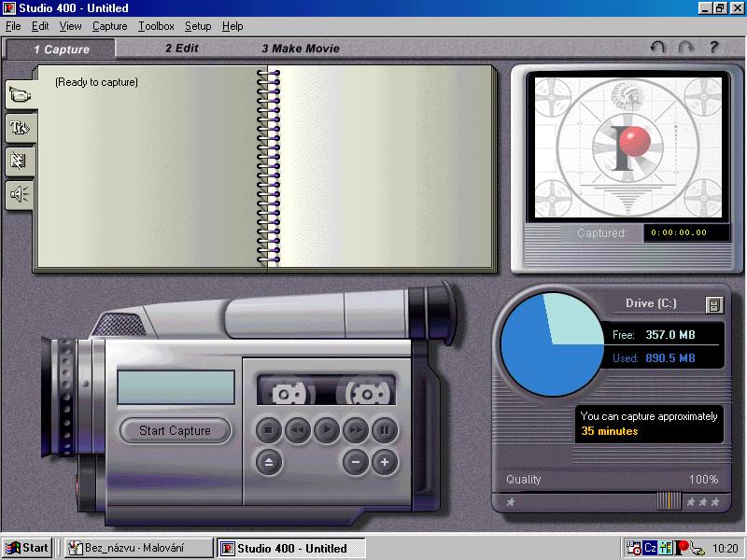Click the test pattern preview monitor
This screenshot has height=560, width=747.
click(x=628, y=147)
